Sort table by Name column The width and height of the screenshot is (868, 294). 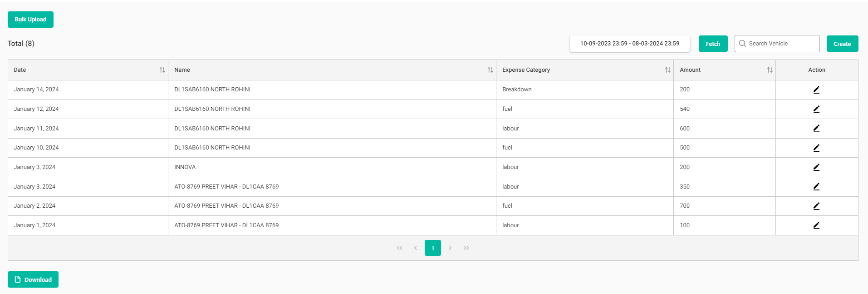[x=490, y=70]
